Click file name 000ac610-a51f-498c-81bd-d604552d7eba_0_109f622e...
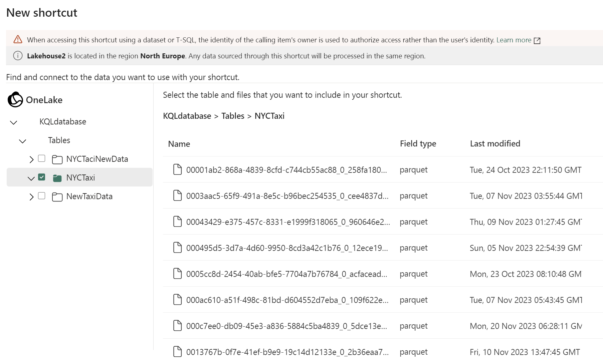 287,300
